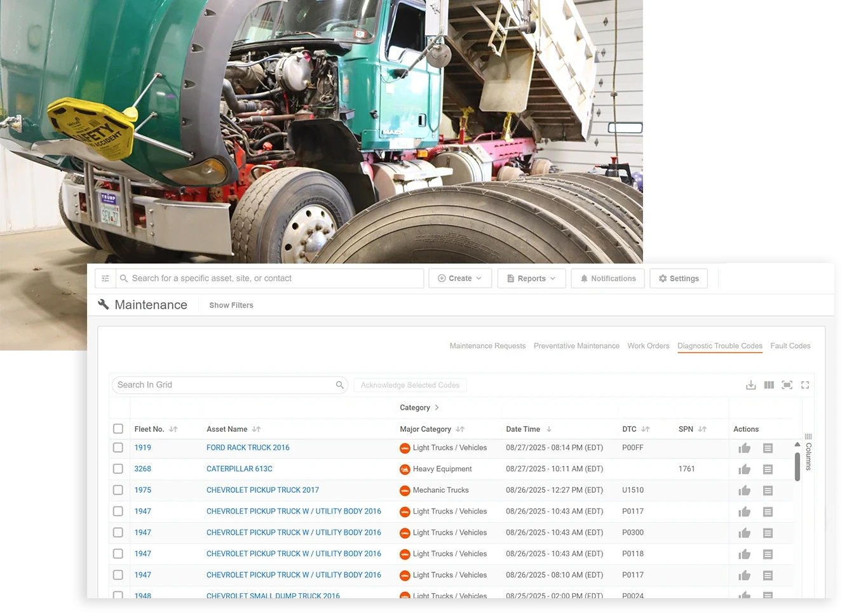Open the Create dropdown
This screenshot has height=616, width=847.
pyautogui.click(x=459, y=278)
